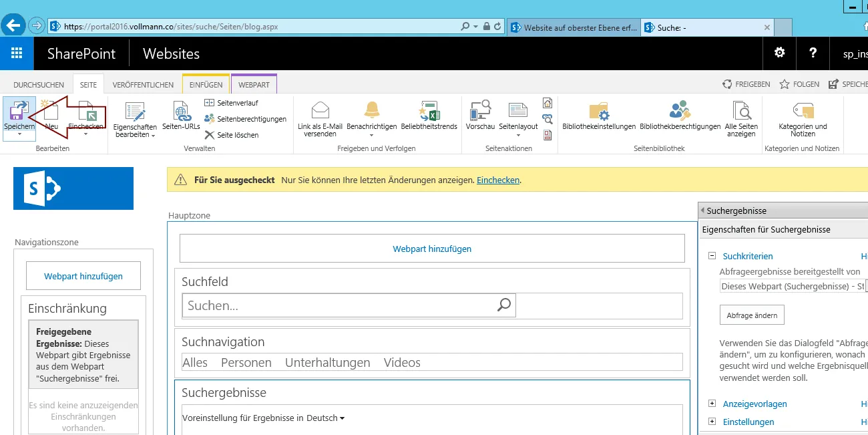
Task: Click the house icon in Seitenaktionen
Action: (x=548, y=104)
